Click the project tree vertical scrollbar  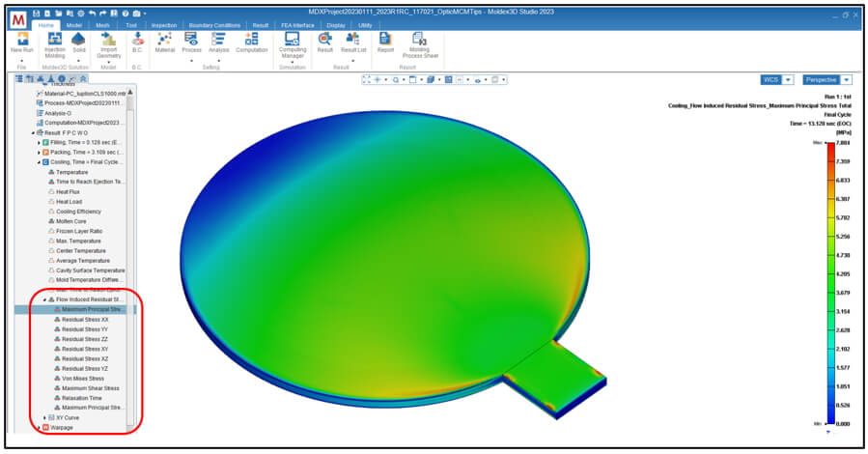[x=130, y=259]
